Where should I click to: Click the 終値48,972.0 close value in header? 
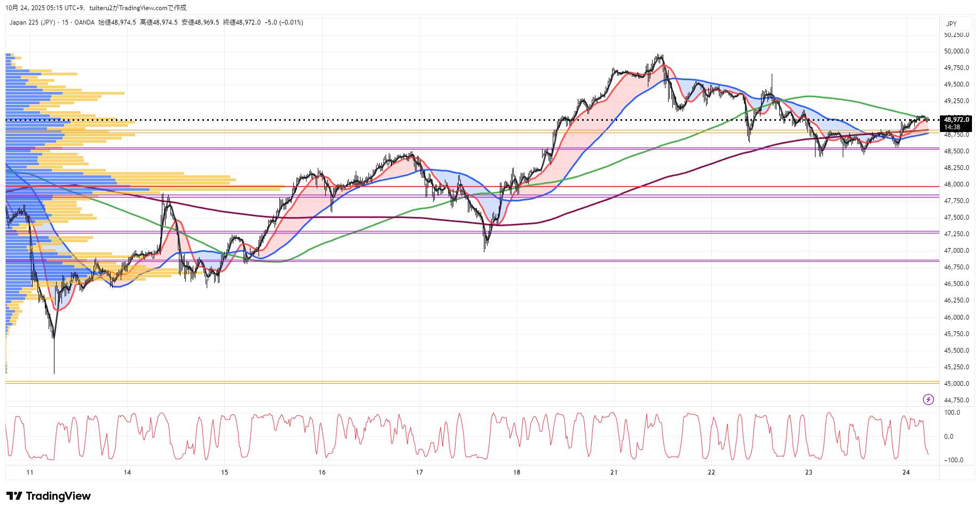242,22
